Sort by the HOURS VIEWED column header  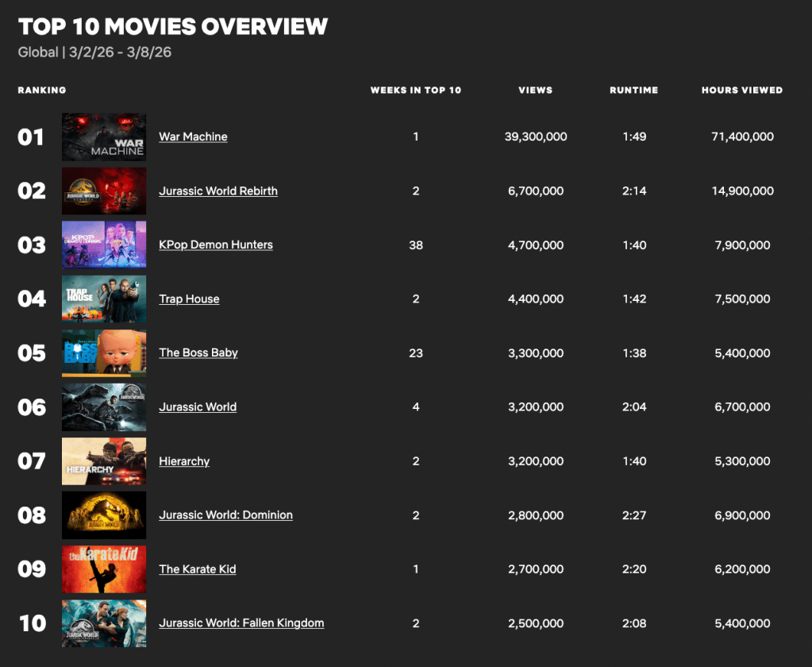click(741, 90)
